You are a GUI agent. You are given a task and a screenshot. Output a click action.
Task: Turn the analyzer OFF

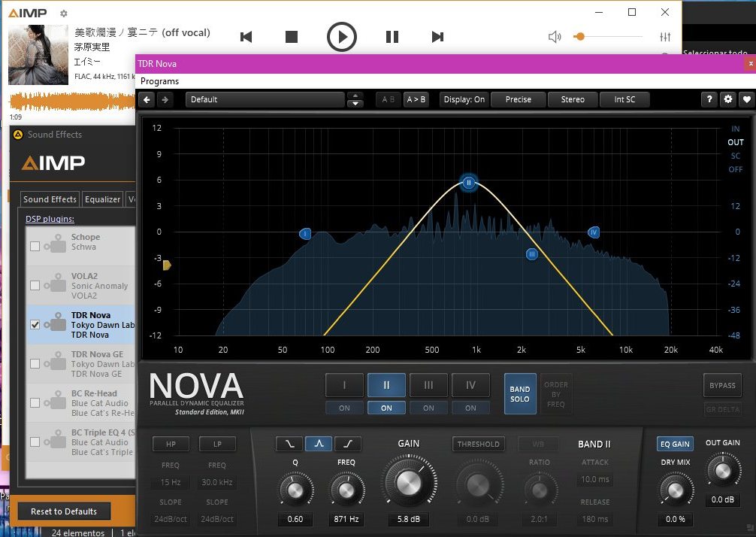pyautogui.click(x=735, y=169)
